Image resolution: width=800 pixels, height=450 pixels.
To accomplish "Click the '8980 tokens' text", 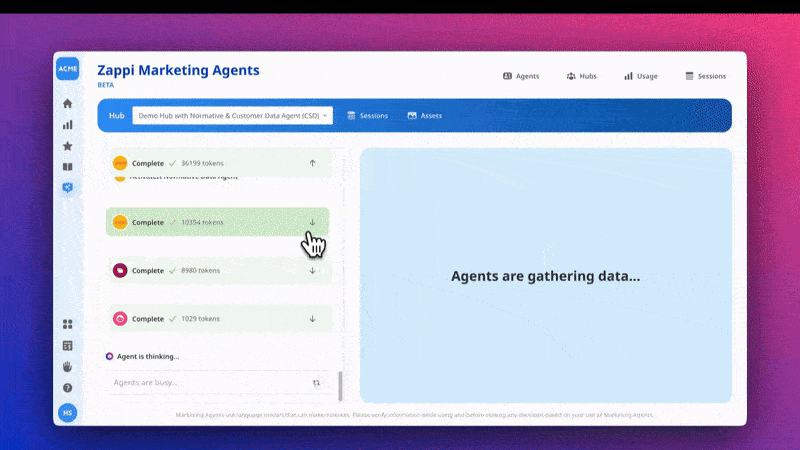I will [201, 270].
